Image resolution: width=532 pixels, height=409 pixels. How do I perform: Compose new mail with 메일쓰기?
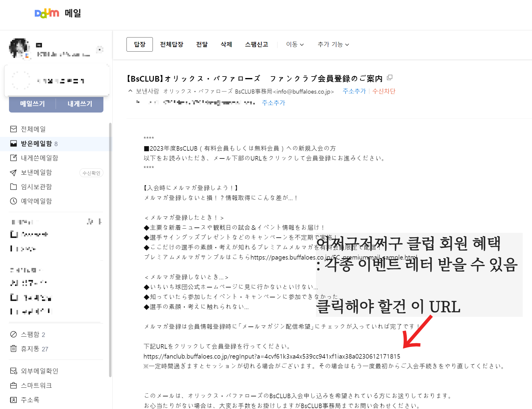32,104
